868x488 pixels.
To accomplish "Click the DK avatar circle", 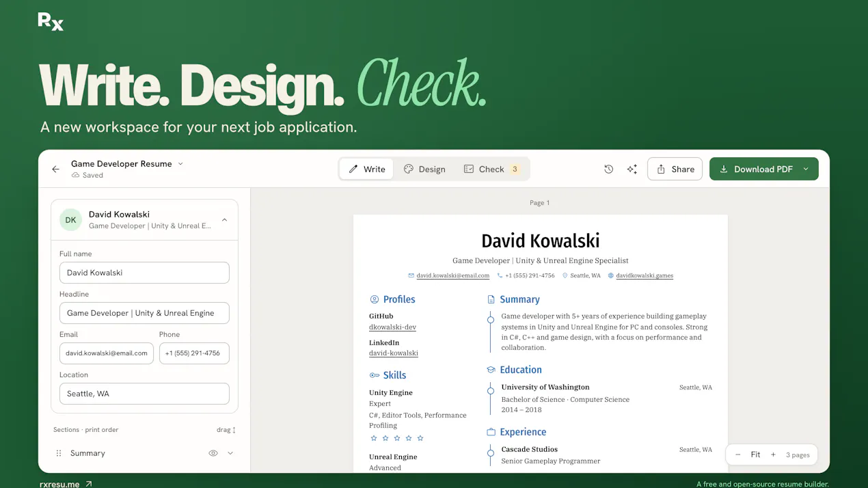I will tap(71, 220).
